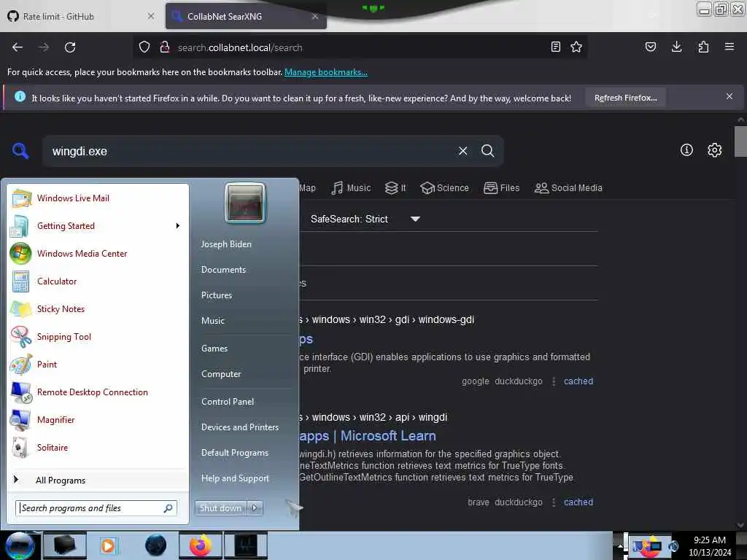
Task: Switch to the It search category
Action: pos(395,187)
